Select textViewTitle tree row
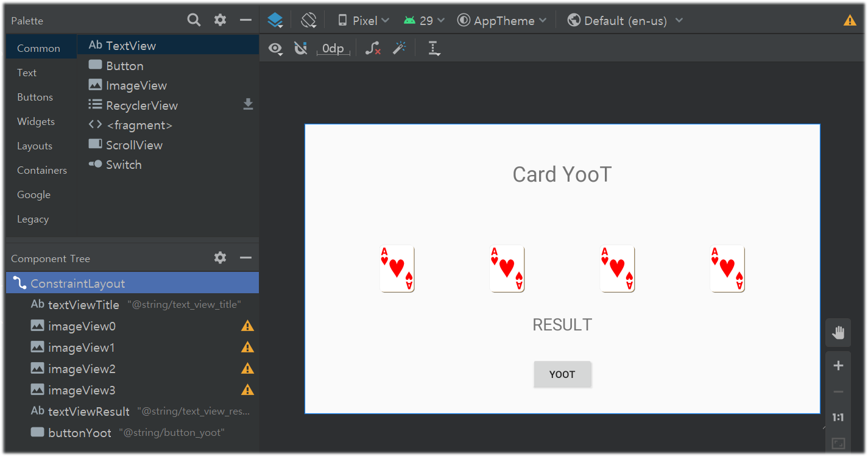 pos(132,304)
